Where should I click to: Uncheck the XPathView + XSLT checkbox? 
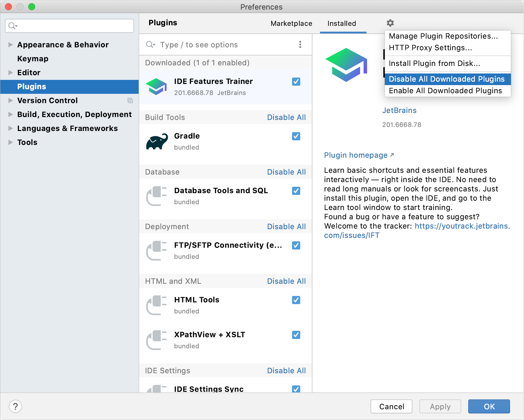pyautogui.click(x=296, y=335)
